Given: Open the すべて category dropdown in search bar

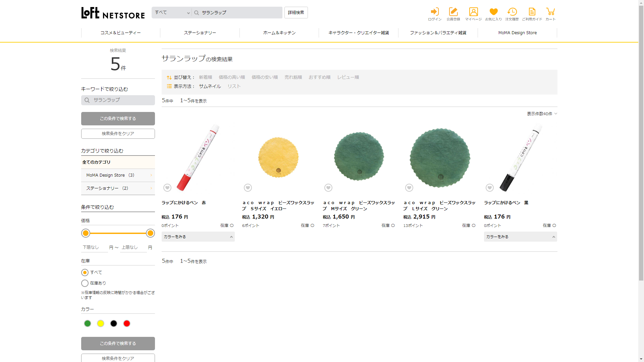Looking at the screenshot, I should click(x=172, y=13).
